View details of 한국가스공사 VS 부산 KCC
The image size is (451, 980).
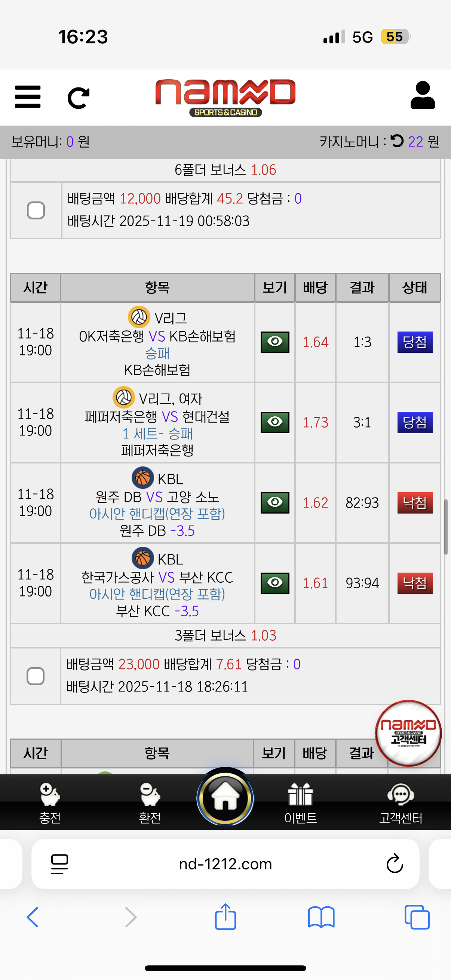click(275, 583)
